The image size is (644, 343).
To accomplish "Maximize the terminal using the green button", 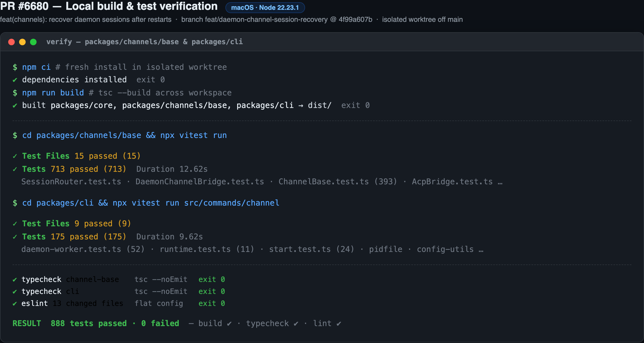I will 33,42.
